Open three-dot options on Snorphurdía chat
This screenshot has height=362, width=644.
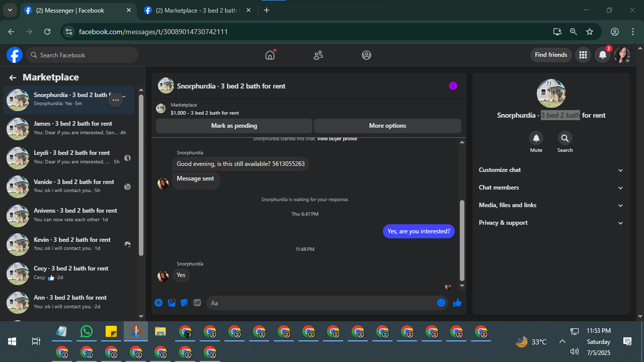click(x=116, y=100)
